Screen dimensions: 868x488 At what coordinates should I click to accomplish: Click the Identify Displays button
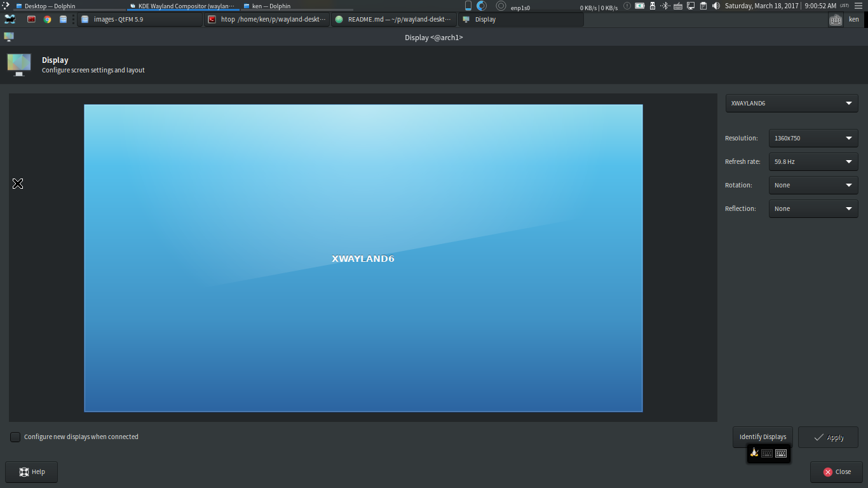coord(763,437)
